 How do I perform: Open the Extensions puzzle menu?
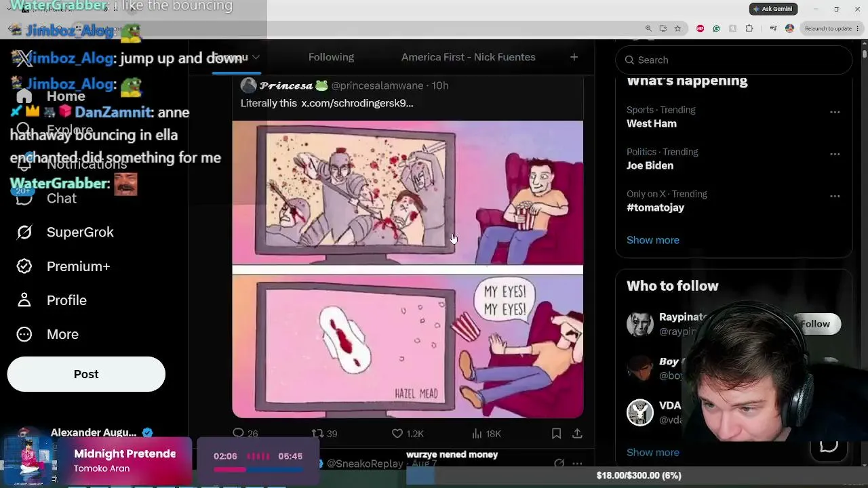[x=749, y=28]
